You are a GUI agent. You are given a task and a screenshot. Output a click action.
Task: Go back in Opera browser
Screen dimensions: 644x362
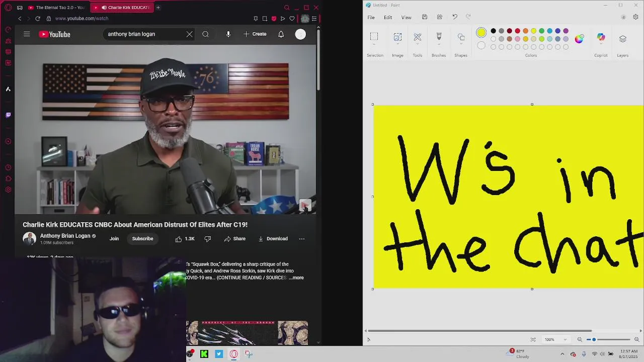[20, 19]
